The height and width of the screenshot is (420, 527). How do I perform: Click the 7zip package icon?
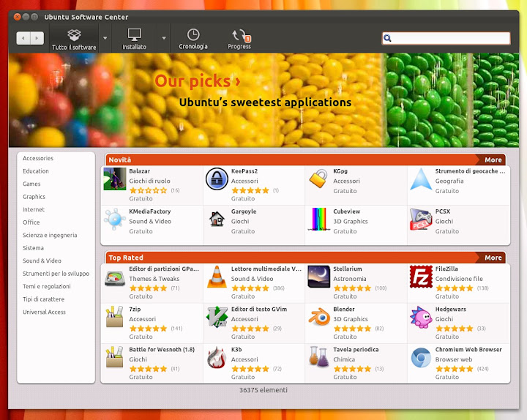[115, 317]
